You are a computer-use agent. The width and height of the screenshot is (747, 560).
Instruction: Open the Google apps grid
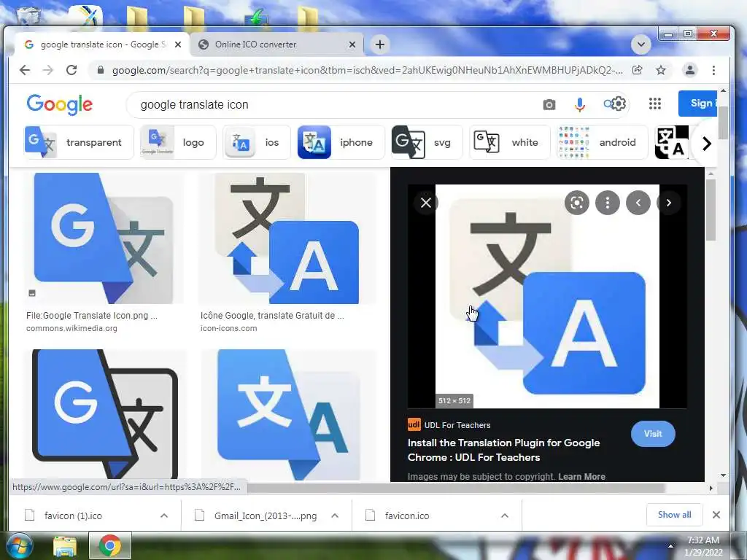tap(654, 104)
